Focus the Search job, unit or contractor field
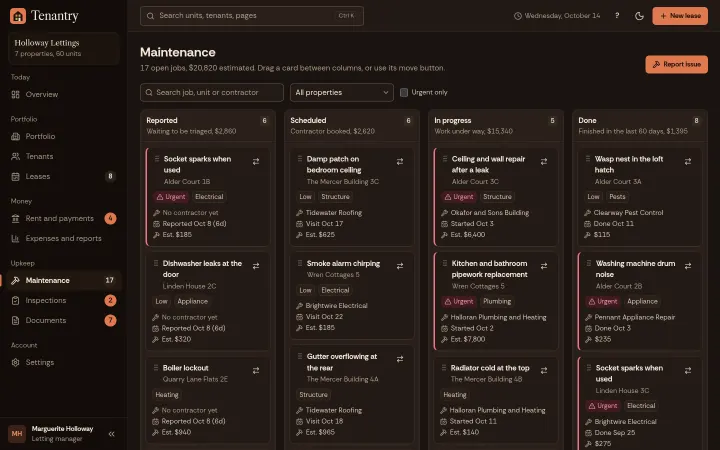The width and height of the screenshot is (720, 450). pos(212,92)
